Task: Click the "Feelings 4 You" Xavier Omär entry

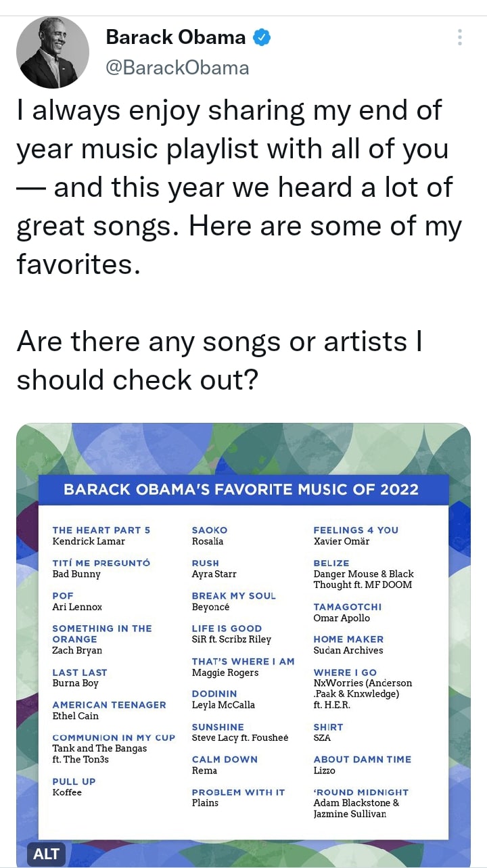Action: click(356, 535)
